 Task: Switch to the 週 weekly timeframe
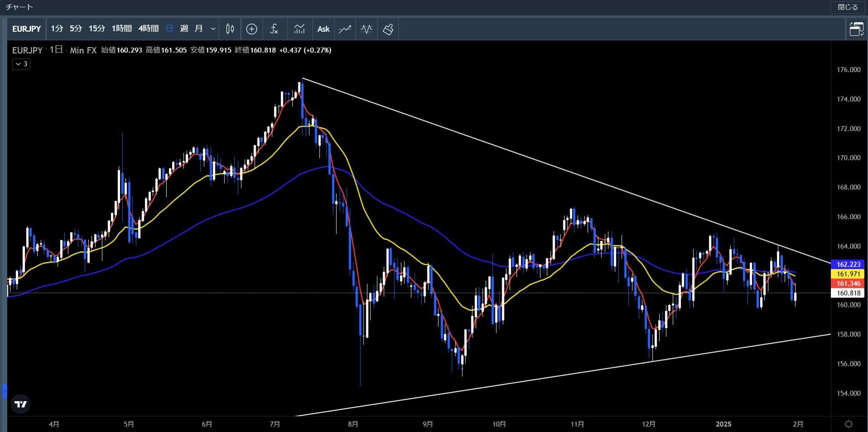tap(184, 29)
